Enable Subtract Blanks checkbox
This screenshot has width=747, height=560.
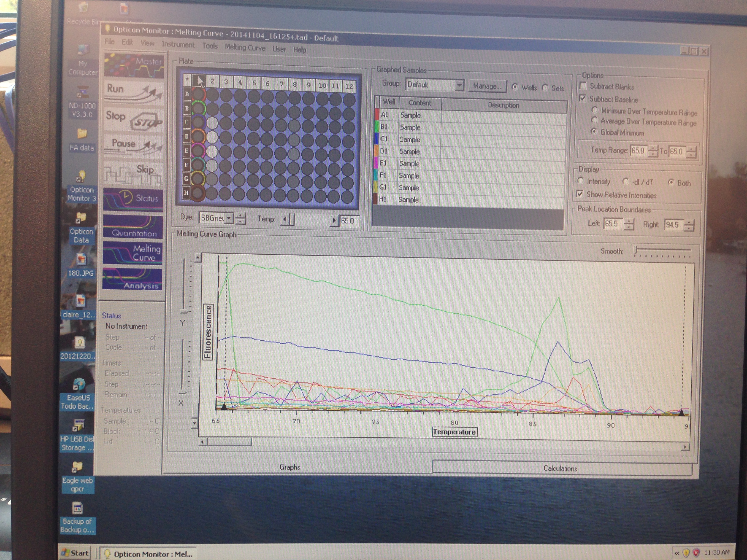pos(583,86)
